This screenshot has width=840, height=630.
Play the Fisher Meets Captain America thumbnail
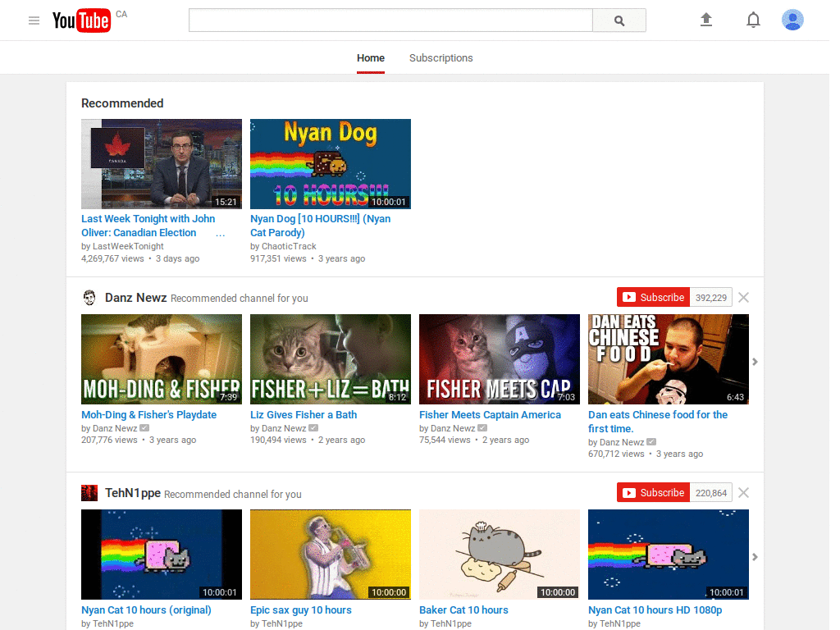(x=499, y=359)
